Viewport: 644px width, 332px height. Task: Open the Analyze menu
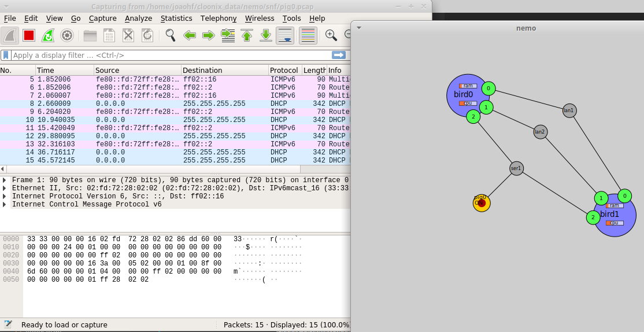[x=138, y=18]
